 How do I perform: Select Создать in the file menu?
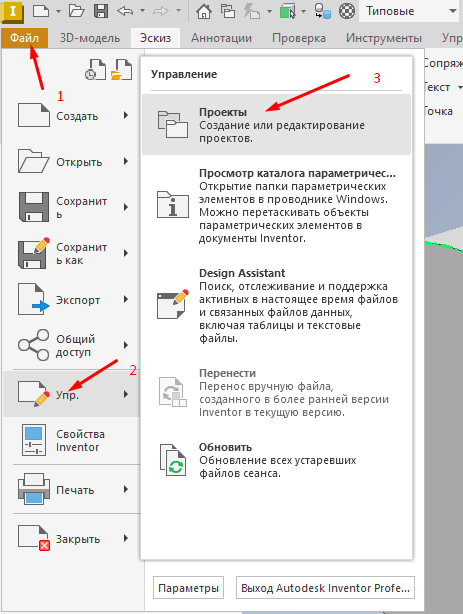[71, 116]
